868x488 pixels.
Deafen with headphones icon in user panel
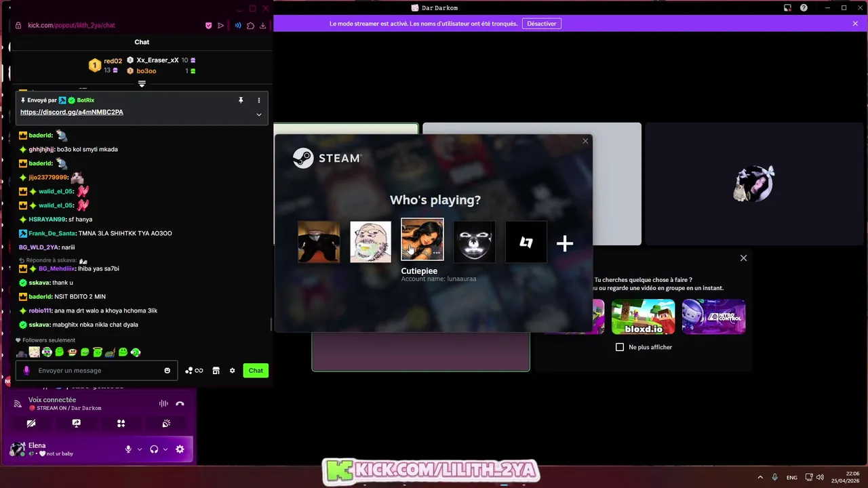[x=154, y=449]
